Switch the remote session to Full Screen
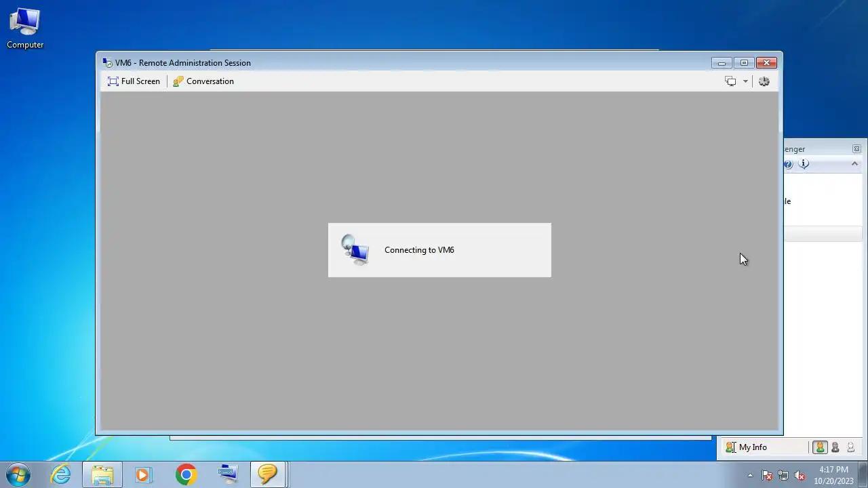Screen dimensions: 868x488 (x=134, y=81)
